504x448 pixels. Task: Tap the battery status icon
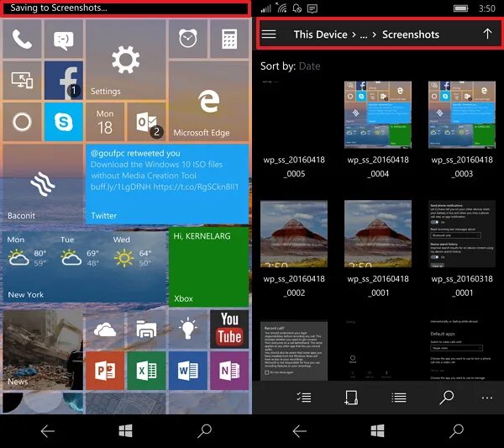coord(460,8)
